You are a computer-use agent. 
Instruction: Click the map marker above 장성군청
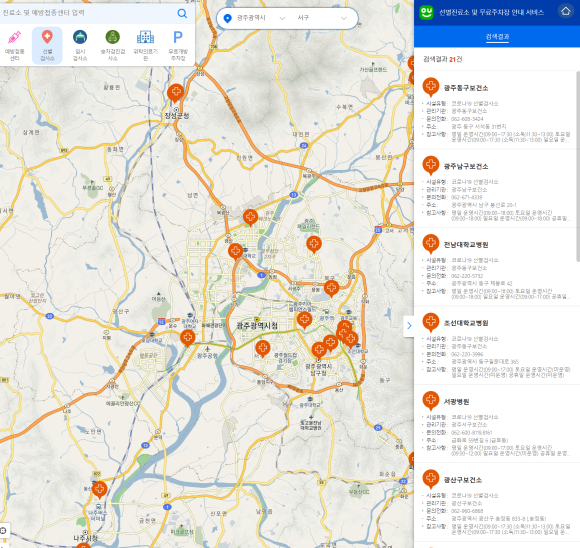coord(176,93)
